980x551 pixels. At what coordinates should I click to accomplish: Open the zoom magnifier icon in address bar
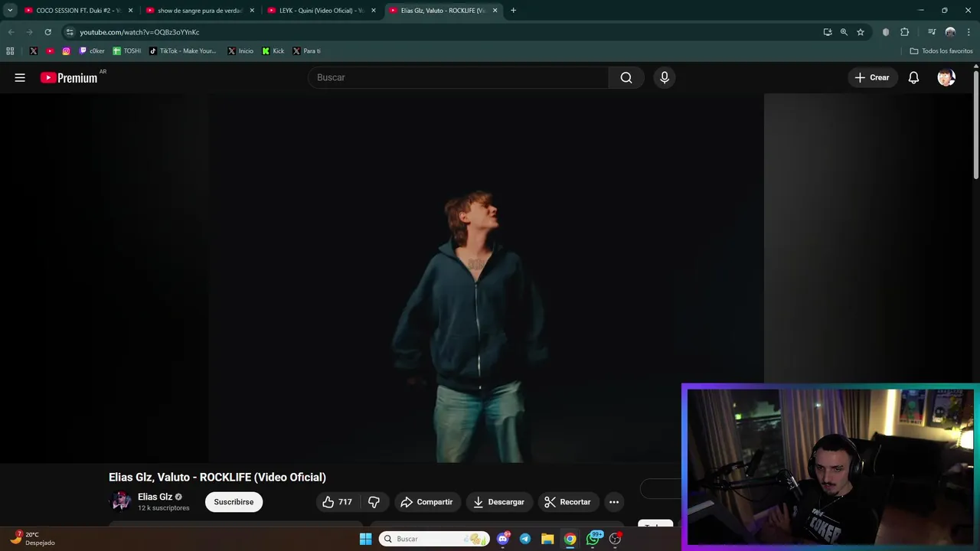844,32
